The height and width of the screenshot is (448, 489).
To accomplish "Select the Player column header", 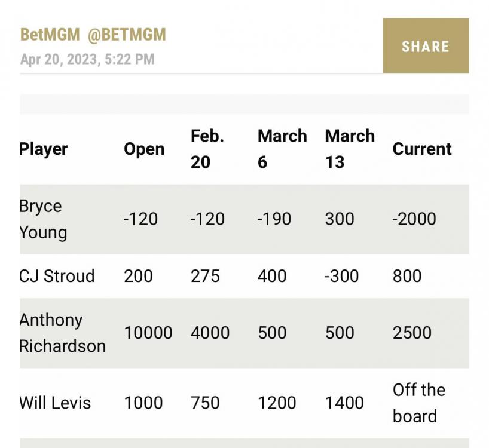I will click(x=44, y=149).
